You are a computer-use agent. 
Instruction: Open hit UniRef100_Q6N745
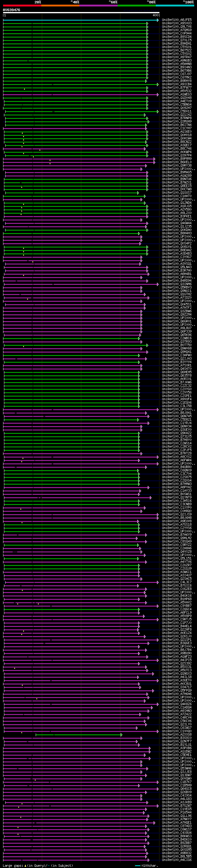click(177, 416)
